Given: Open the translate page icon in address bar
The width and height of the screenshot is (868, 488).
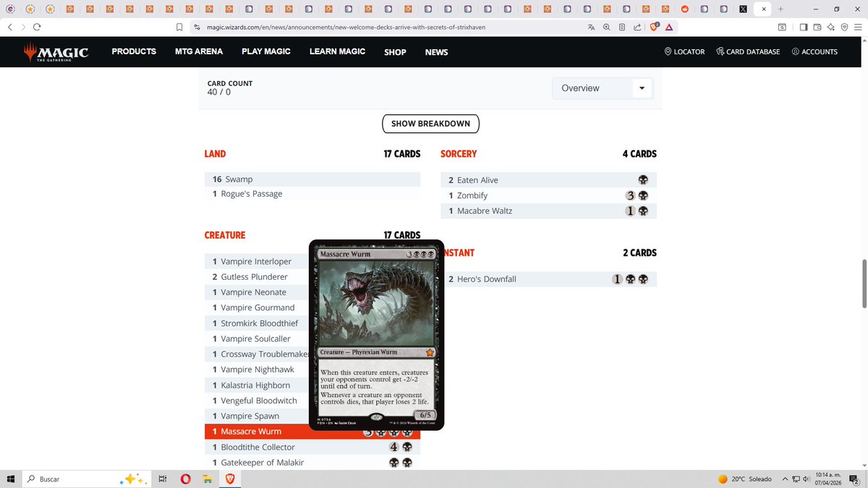Looking at the screenshot, I should point(591,27).
